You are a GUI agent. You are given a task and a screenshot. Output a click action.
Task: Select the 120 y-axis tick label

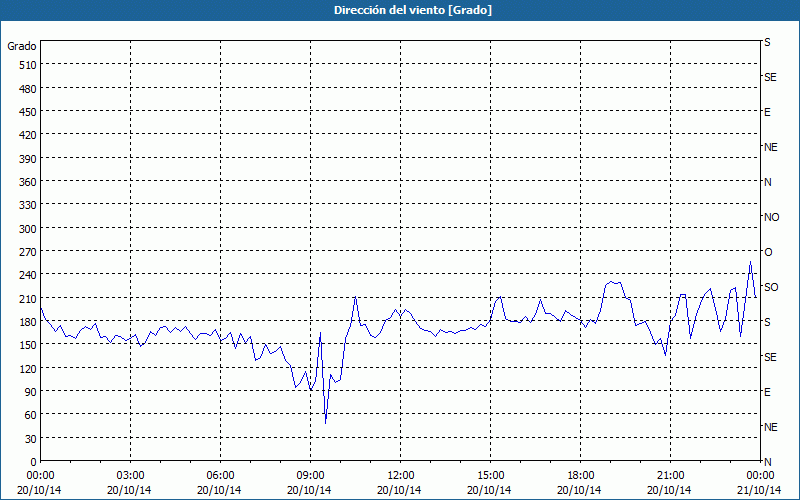28,368
